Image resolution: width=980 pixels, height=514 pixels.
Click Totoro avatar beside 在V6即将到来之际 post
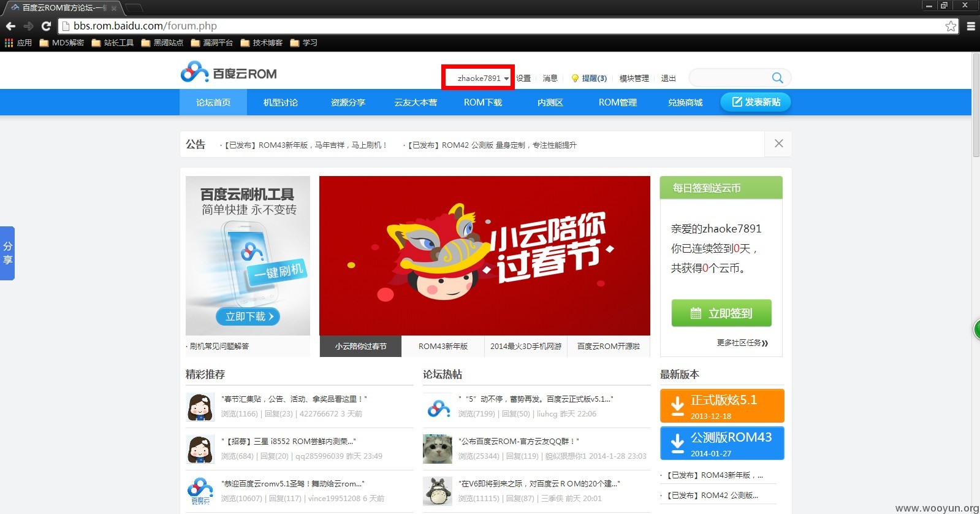(438, 491)
